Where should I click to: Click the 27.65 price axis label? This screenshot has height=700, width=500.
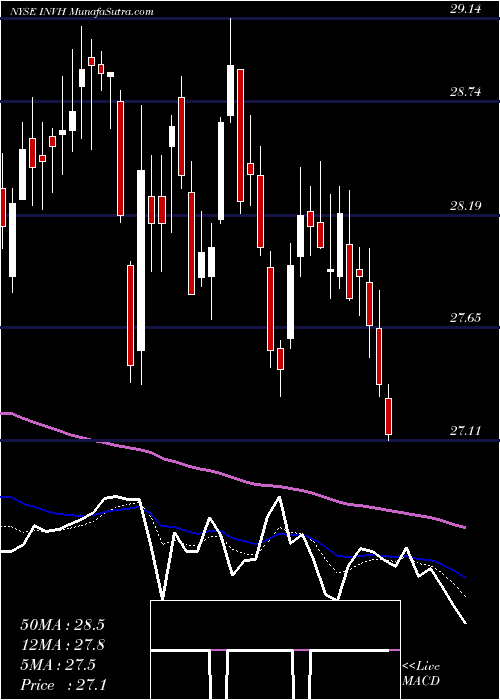(x=465, y=318)
